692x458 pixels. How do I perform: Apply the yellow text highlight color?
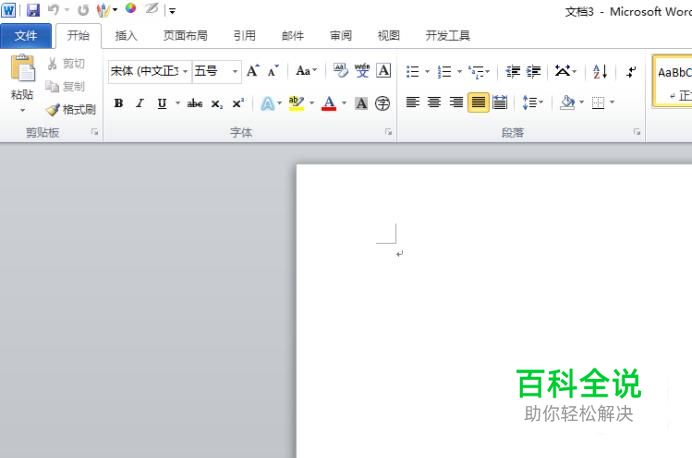[x=296, y=103]
